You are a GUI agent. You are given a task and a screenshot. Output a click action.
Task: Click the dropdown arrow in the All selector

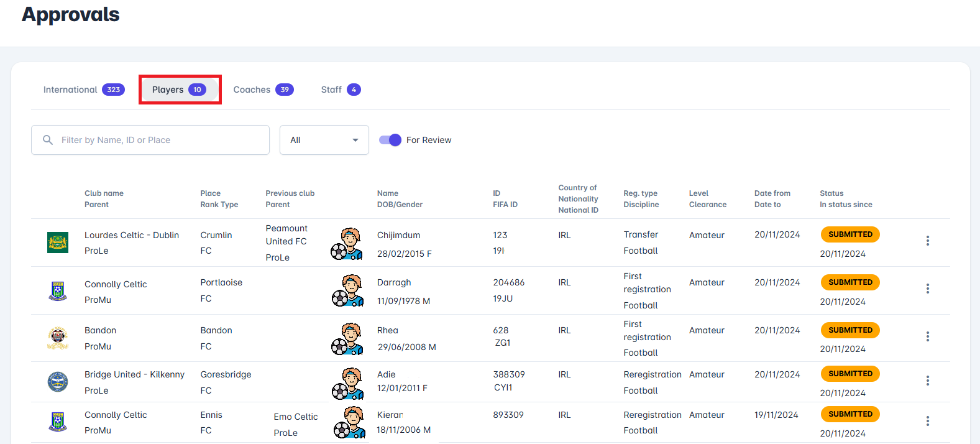(355, 140)
